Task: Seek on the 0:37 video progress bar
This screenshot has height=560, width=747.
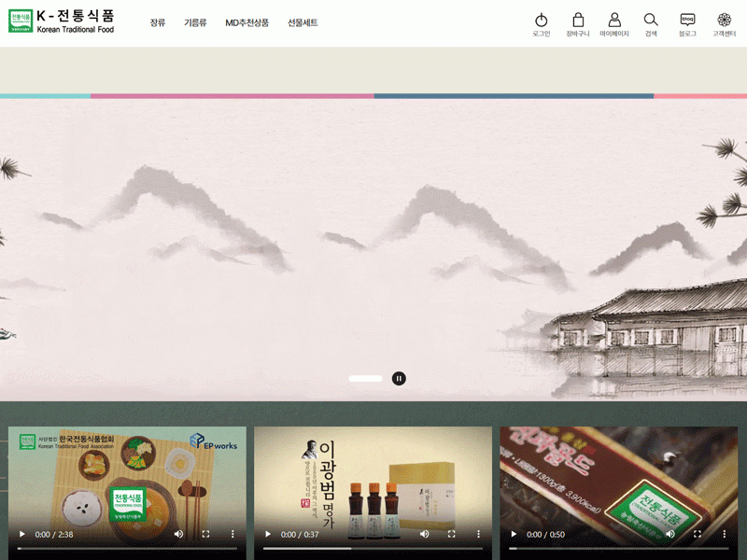Action: (372, 549)
